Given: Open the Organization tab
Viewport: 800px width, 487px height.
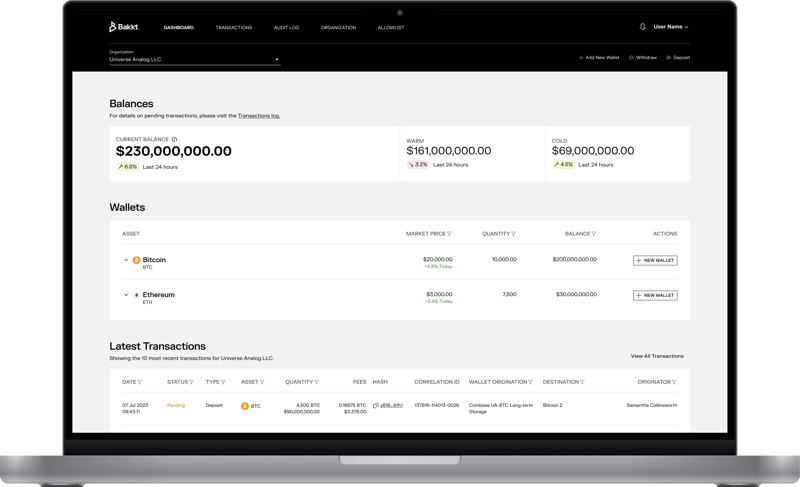Looking at the screenshot, I should 338,28.
